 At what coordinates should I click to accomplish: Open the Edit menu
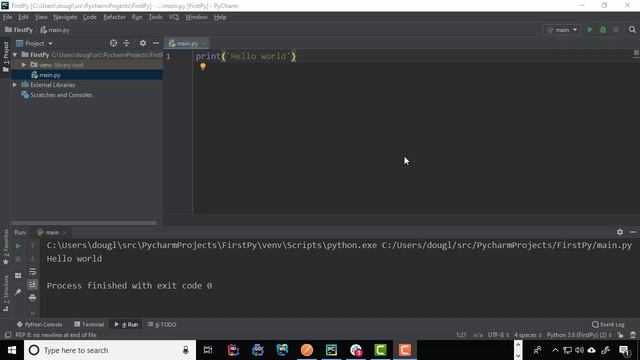coord(23,17)
